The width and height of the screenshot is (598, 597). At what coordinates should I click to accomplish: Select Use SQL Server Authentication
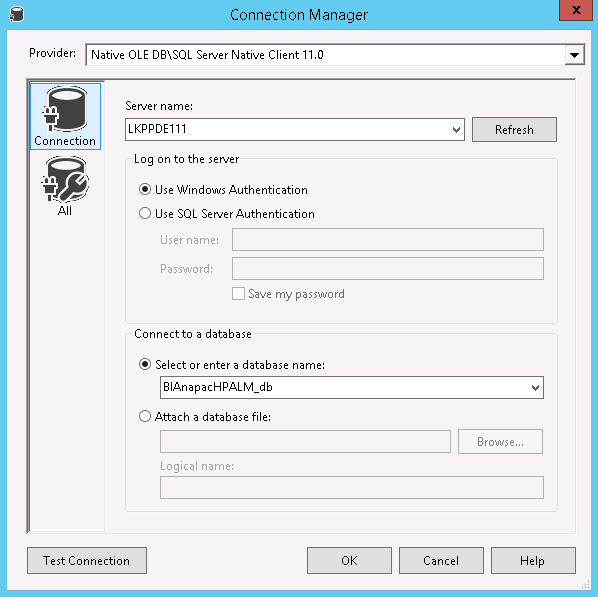[145, 213]
